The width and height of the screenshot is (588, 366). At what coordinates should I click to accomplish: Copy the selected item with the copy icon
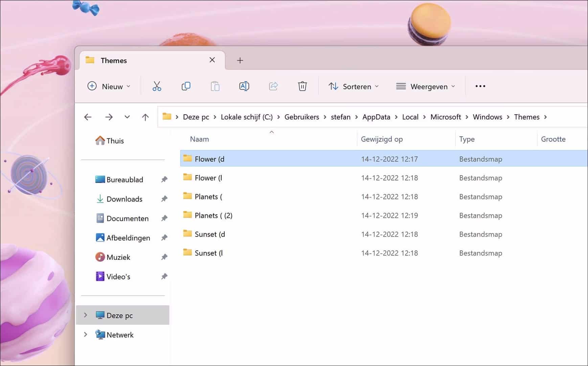pos(186,86)
